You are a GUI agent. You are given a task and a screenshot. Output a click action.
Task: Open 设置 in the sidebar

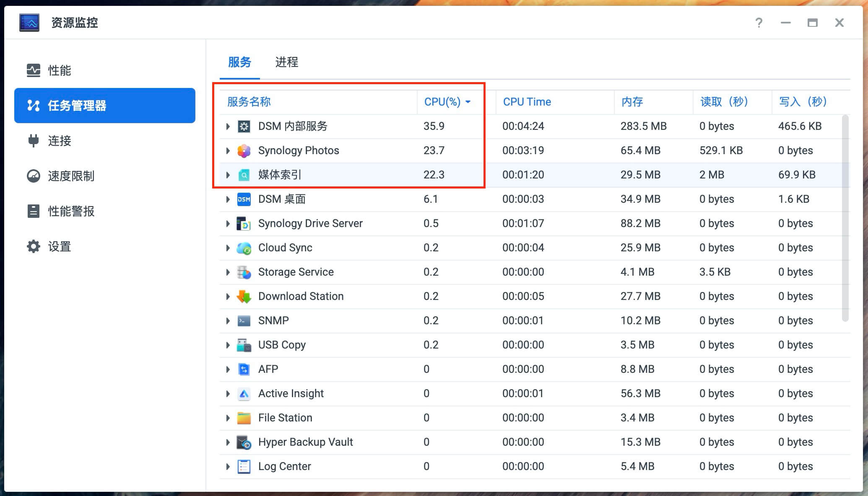click(105, 246)
